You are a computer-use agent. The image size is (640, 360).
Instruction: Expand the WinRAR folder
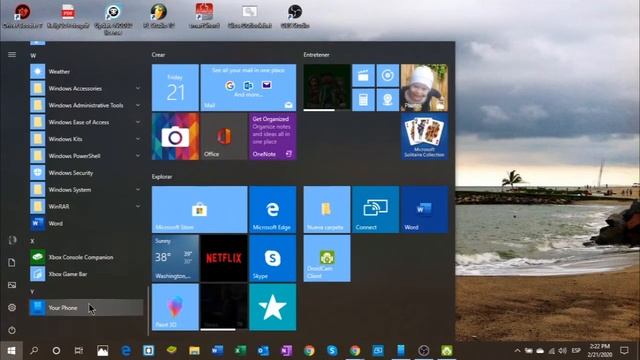coord(86,207)
